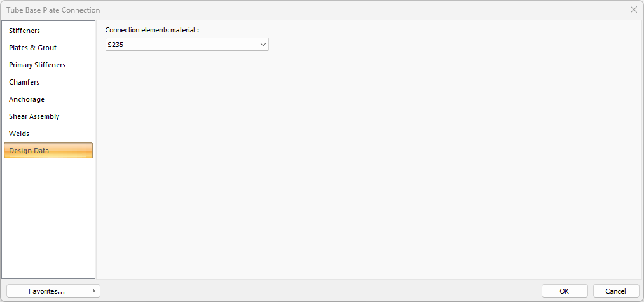The image size is (644, 302).
Task: Go to the Chamfers page
Action: [x=24, y=82]
